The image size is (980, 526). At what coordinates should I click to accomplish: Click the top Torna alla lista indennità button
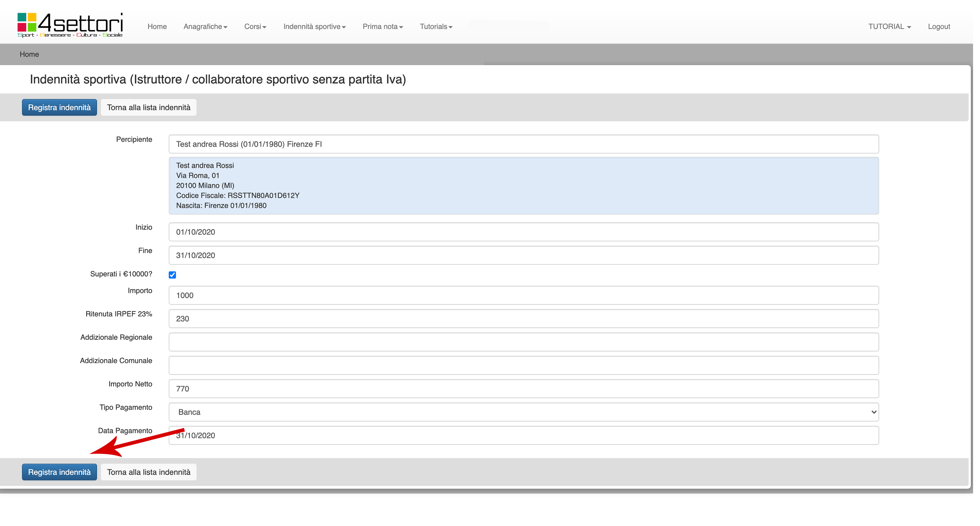click(148, 108)
